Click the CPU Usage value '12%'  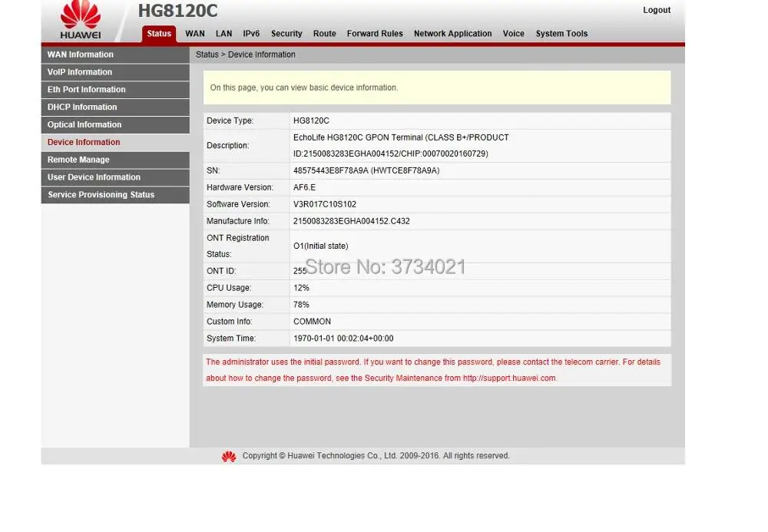tap(301, 289)
